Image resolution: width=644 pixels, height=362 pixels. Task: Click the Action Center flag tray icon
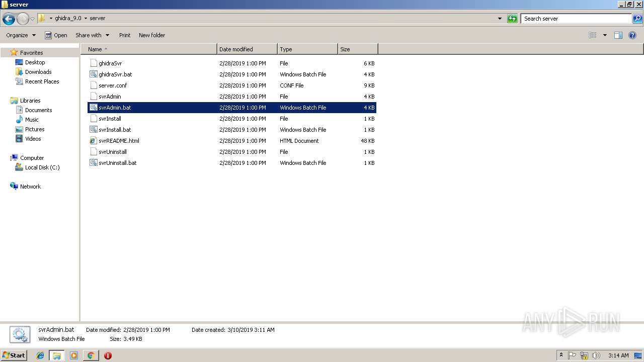[x=572, y=355]
